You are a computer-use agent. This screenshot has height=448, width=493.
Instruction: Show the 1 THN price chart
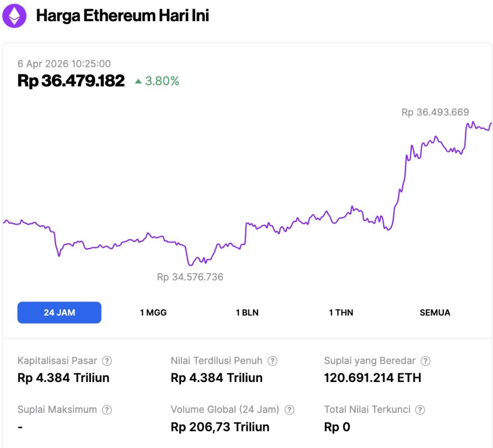(x=341, y=312)
